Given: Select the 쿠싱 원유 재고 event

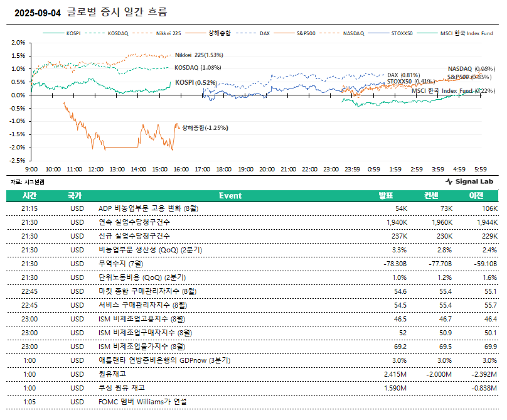Looking at the screenshot, I should pyautogui.click(x=122, y=388).
